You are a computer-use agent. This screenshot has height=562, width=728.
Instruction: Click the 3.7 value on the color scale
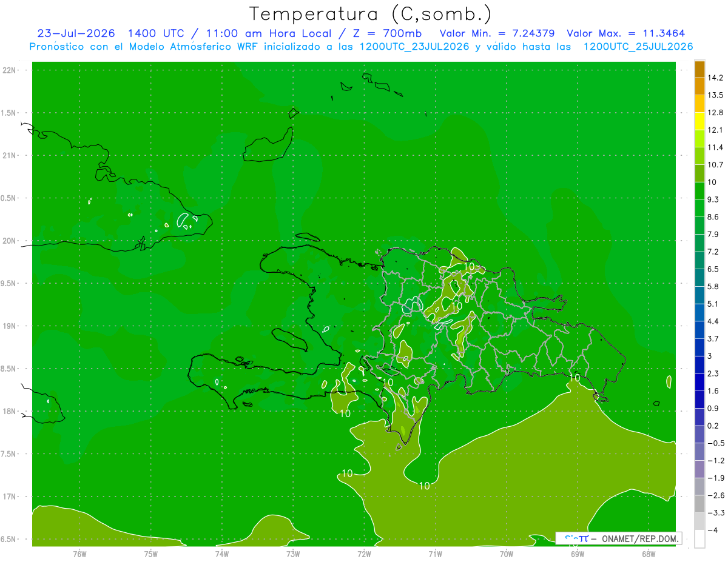[714, 338]
